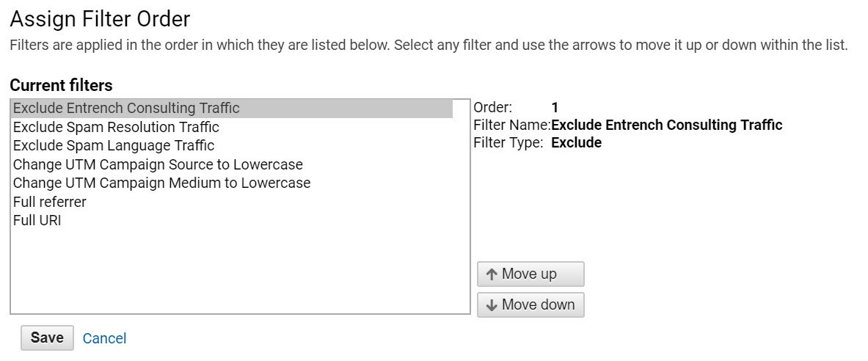Select the Full referrer filter

coord(49,202)
